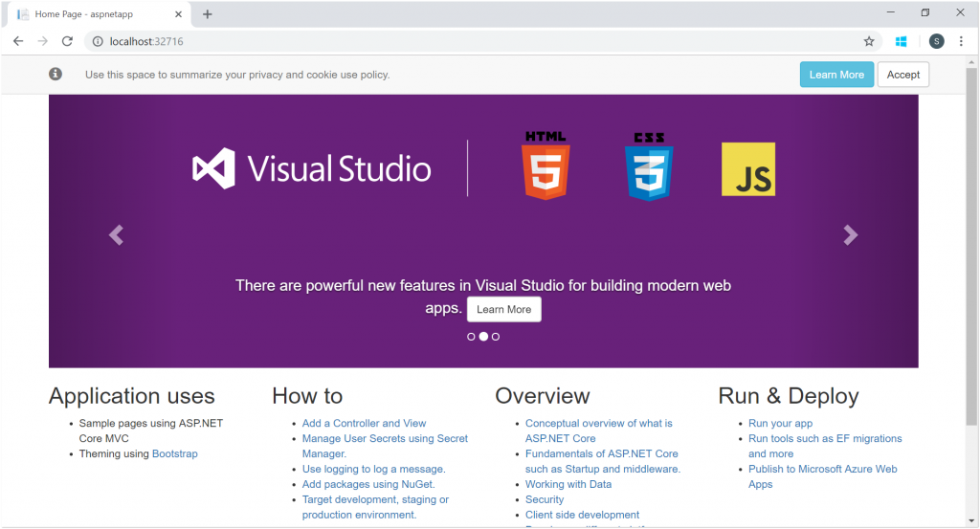Viewport: 980px width, 529px height.
Task: Click the scrollbar down arrow
Action: (x=971, y=521)
